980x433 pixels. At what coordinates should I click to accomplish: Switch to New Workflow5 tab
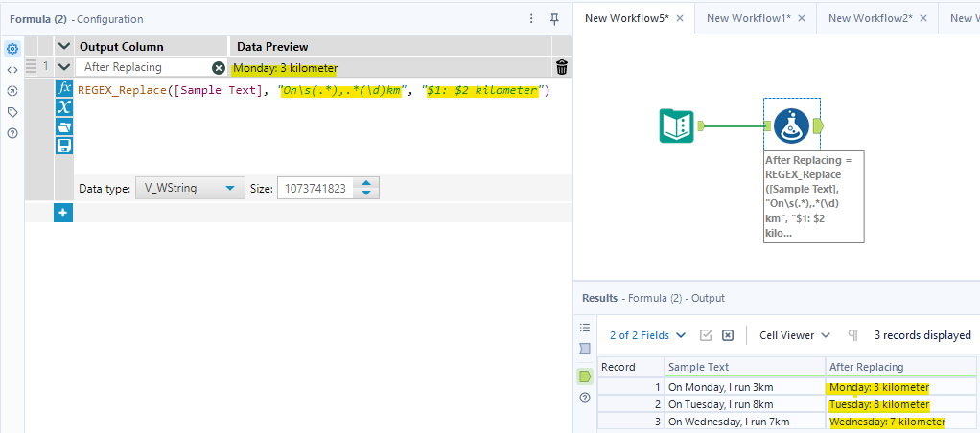point(627,18)
